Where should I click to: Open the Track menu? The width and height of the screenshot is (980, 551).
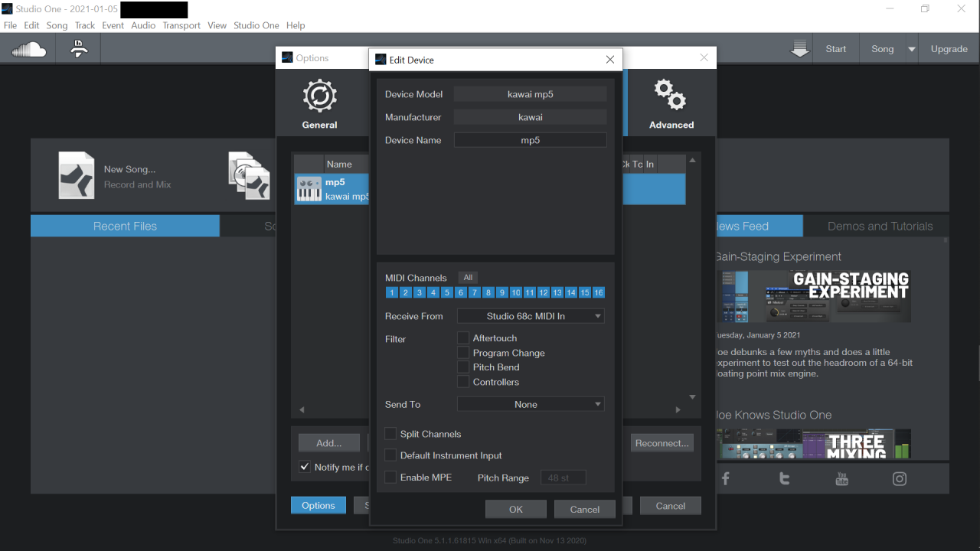coord(85,25)
